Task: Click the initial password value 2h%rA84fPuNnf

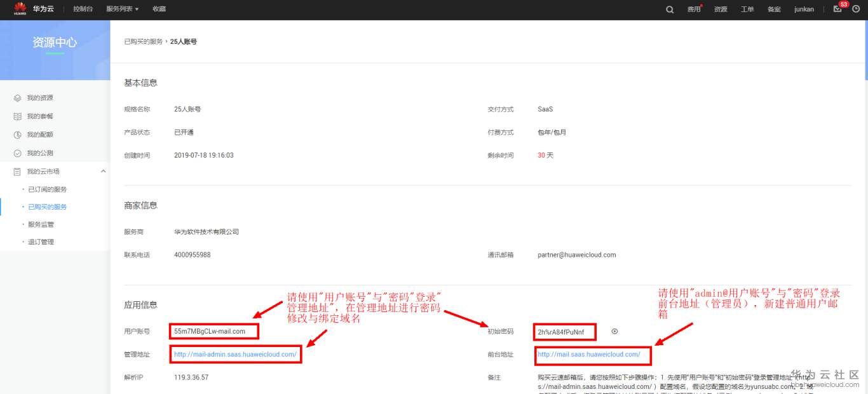Action: coord(561,331)
